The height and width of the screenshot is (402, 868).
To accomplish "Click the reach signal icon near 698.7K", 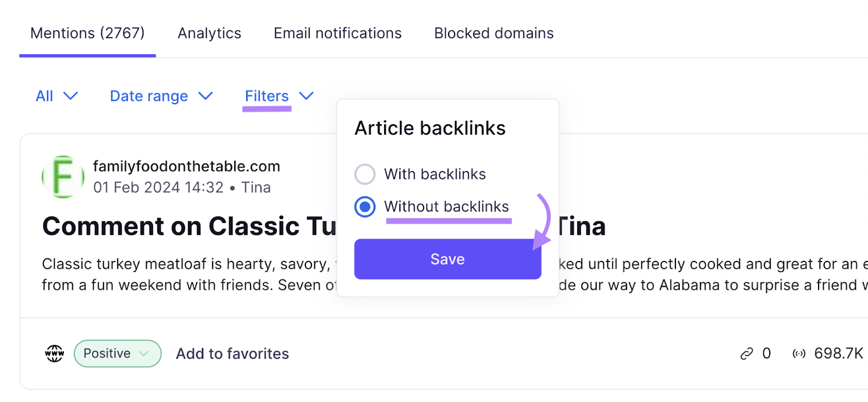I will click(799, 353).
